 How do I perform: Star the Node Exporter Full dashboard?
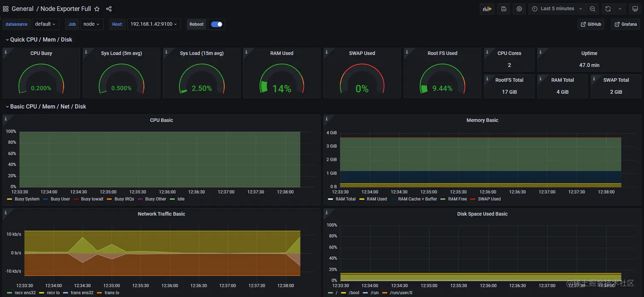pos(97,9)
